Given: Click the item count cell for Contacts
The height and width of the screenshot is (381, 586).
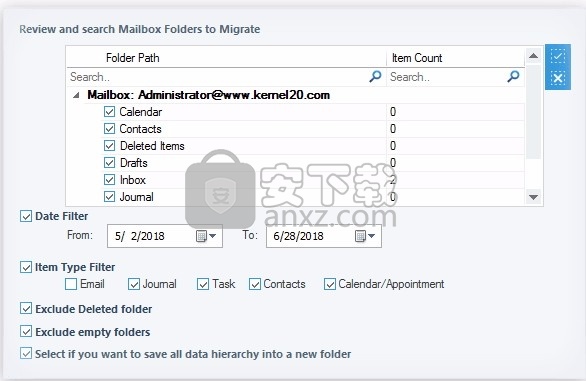Looking at the screenshot, I should 455,129.
